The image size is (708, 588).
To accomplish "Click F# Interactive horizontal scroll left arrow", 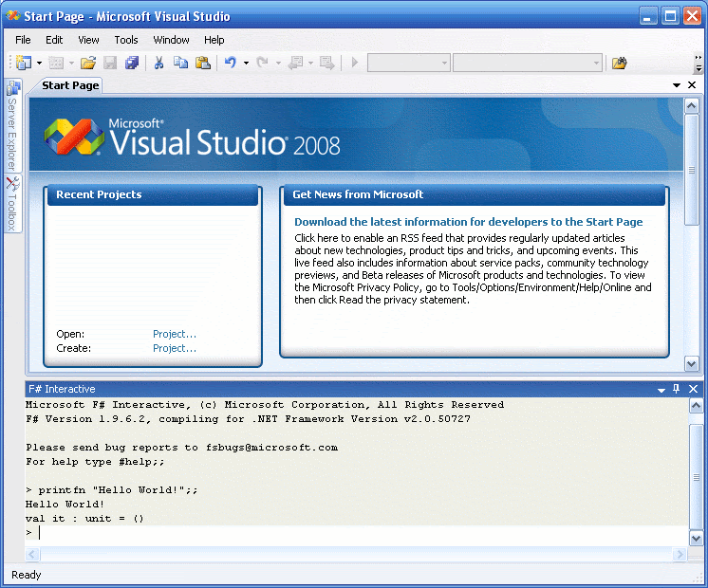I will click(x=32, y=554).
